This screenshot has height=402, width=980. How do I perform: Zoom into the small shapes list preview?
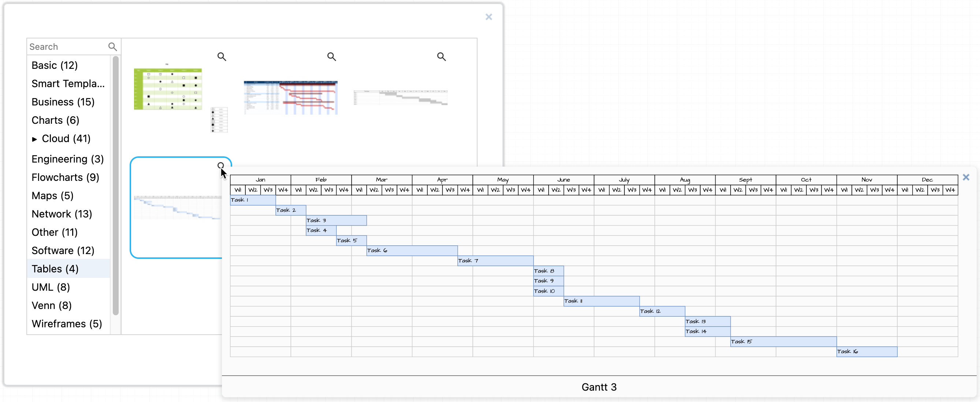click(x=219, y=120)
